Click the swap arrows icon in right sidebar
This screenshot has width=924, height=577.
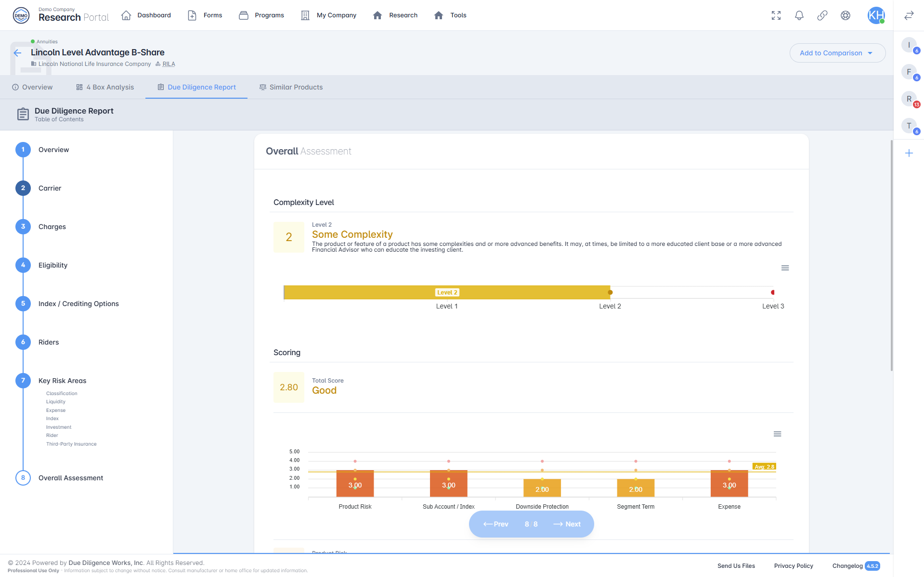(x=909, y=15)
